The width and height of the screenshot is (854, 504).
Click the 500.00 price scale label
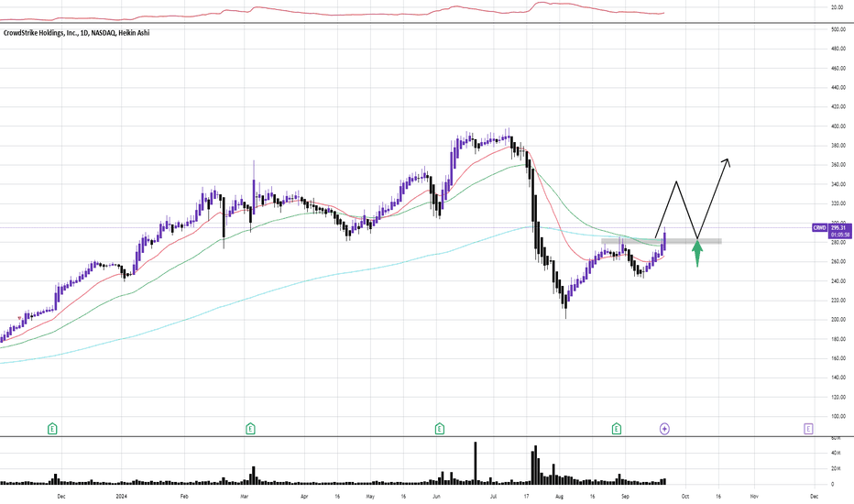[838, 29]
